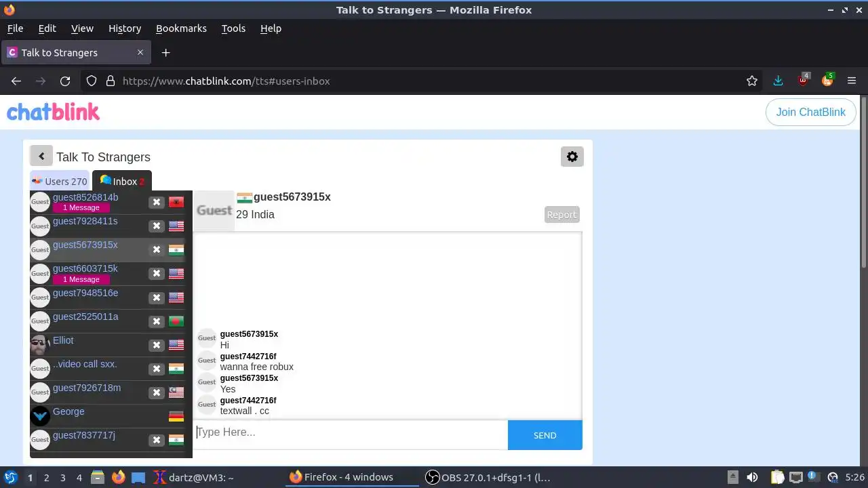Click the site security padlock icon
This screenshot has height=488, width=868.
tap(111, 81)
